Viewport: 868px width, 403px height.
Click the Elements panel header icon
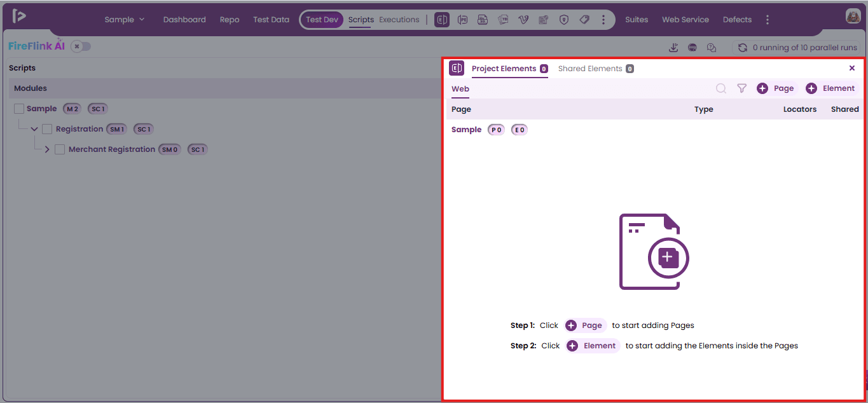pyautogui.click(x=457, y=68)
